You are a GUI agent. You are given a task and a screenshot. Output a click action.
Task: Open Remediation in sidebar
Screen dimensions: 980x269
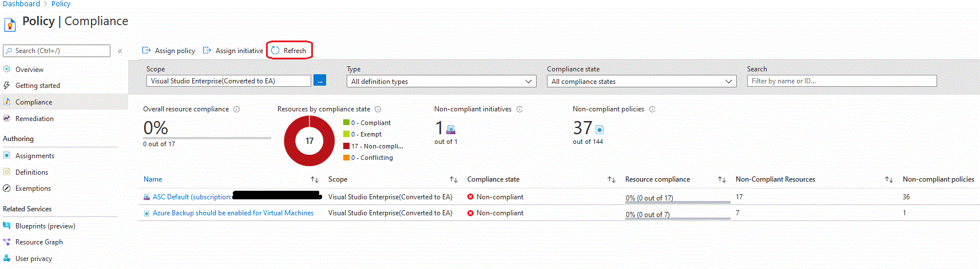click(x=34, y=118)
